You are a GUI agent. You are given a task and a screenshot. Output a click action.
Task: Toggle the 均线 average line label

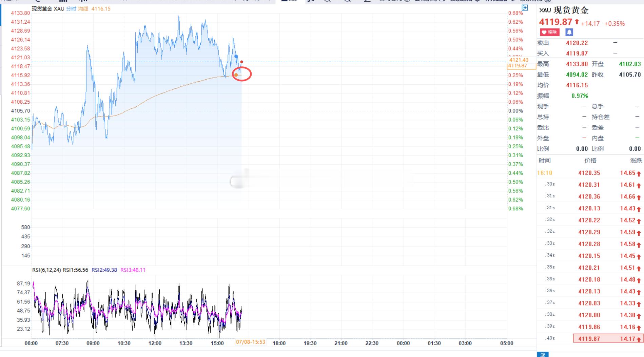pos(83,8)
